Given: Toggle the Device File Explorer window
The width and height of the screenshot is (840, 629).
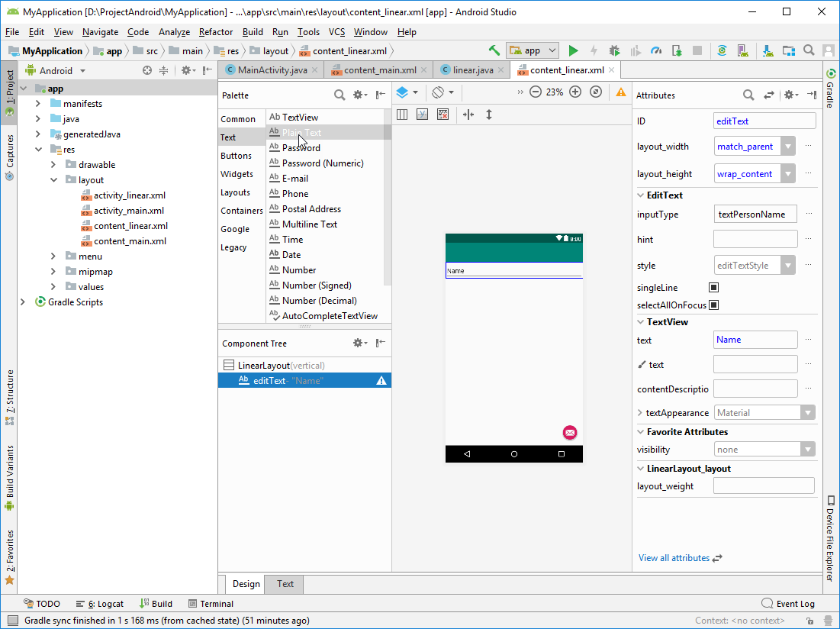Looking at the screenshot, I should tap(831, 538).
